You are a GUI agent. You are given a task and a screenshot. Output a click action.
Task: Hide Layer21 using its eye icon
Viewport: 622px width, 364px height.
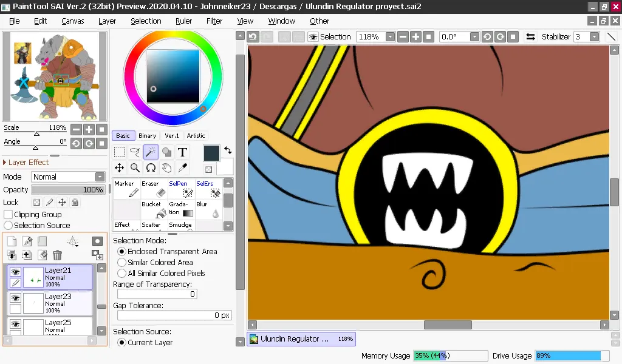coord(15,272)
